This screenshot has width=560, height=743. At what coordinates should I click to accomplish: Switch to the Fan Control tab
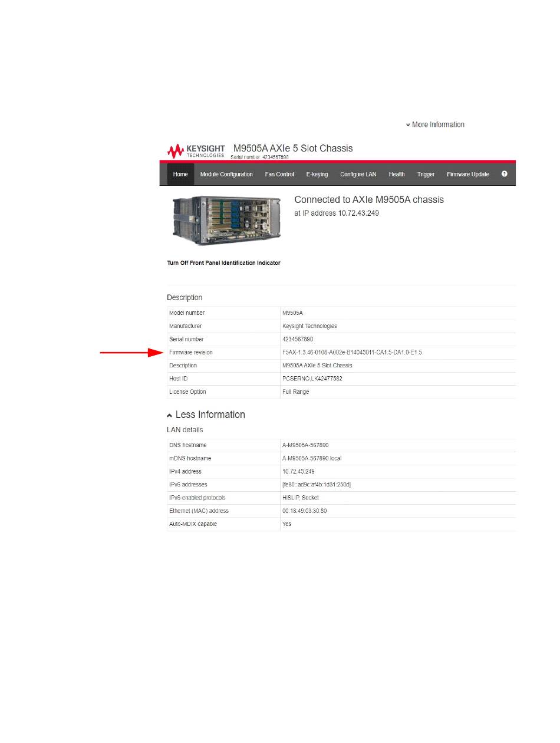tap(280, 175)
